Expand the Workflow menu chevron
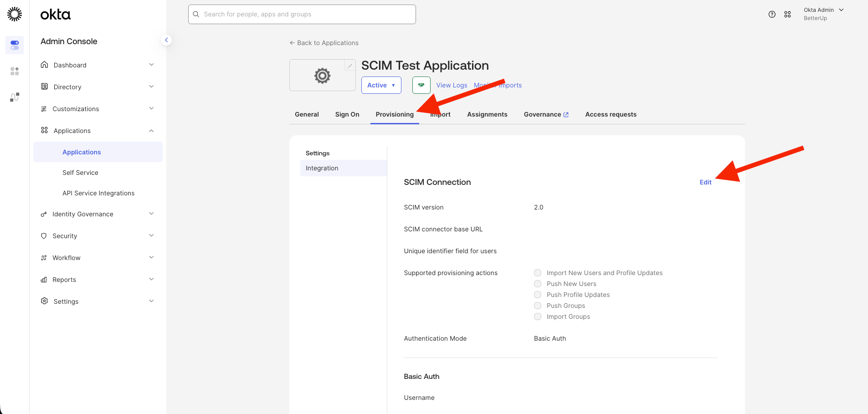 point(151,257)
